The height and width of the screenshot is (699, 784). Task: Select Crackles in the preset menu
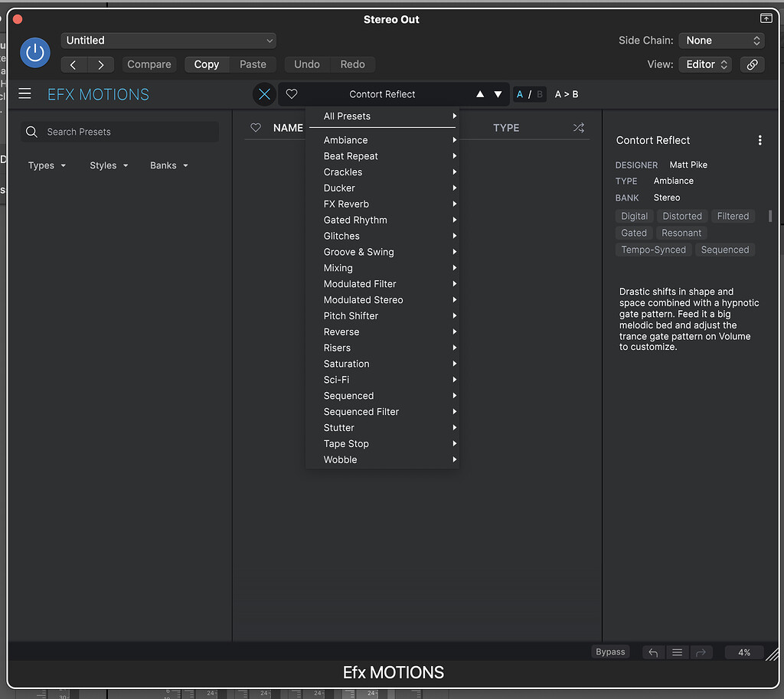tap(383, 172)
